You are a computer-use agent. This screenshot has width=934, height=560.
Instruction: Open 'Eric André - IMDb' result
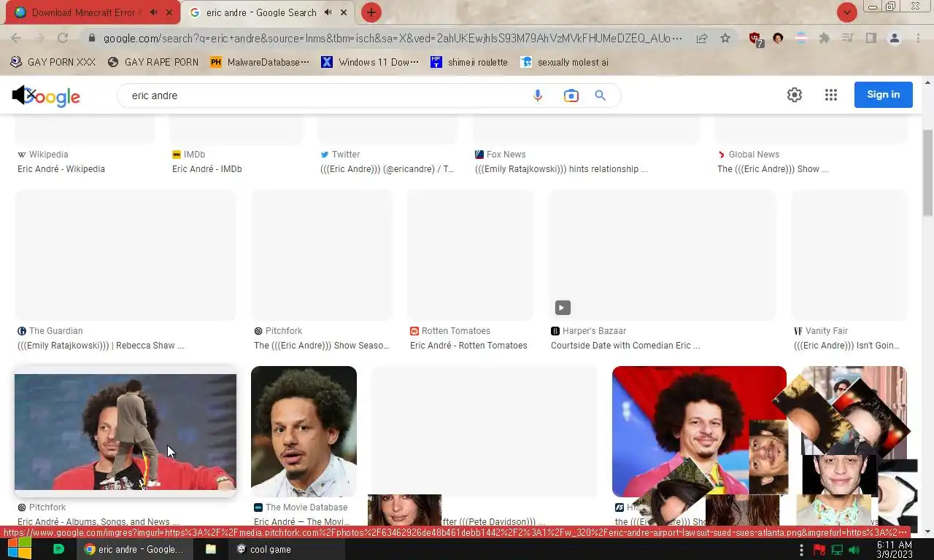pyautogui.click(x=207, y=169)
